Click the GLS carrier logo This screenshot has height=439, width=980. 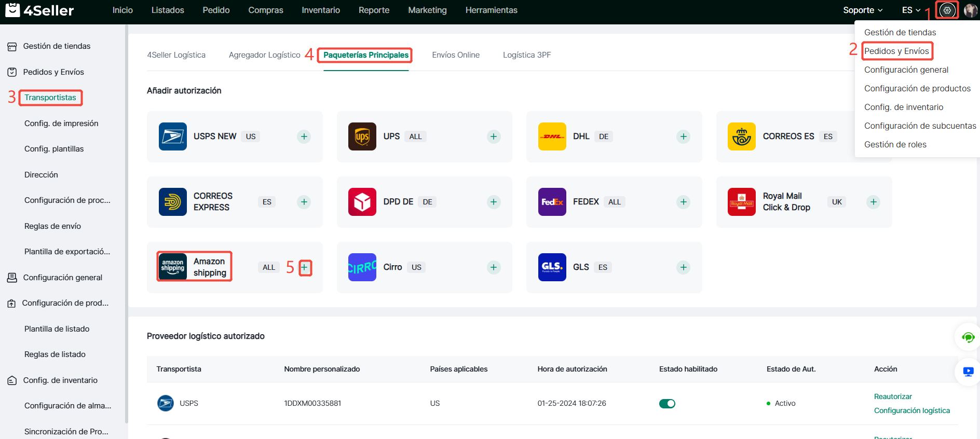[x=552, y=267]
